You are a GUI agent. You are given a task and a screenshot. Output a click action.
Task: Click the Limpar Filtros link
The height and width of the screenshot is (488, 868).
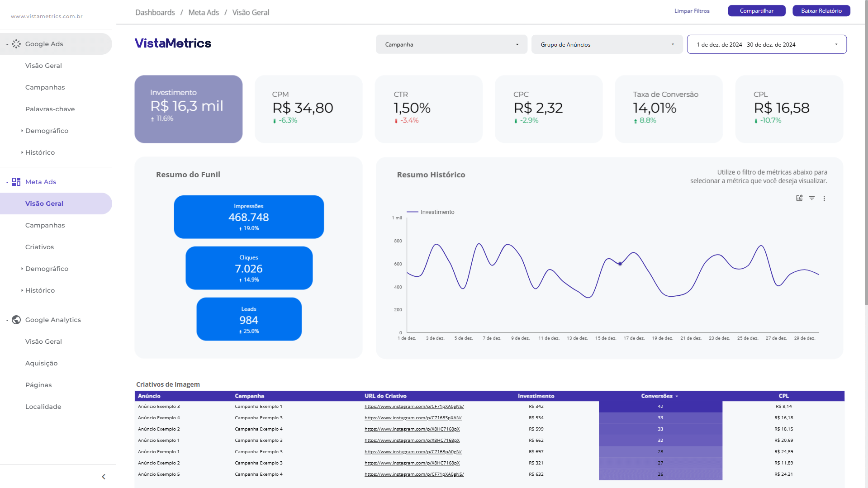tap(692, 11)
